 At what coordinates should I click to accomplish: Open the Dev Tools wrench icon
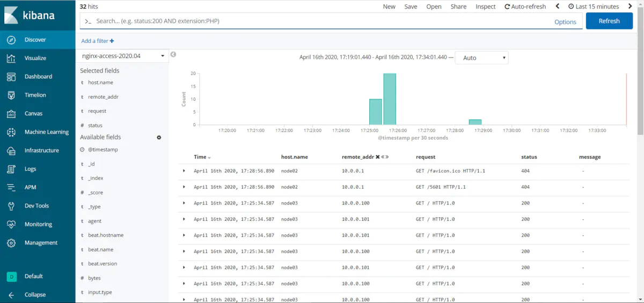pos(11,206)
